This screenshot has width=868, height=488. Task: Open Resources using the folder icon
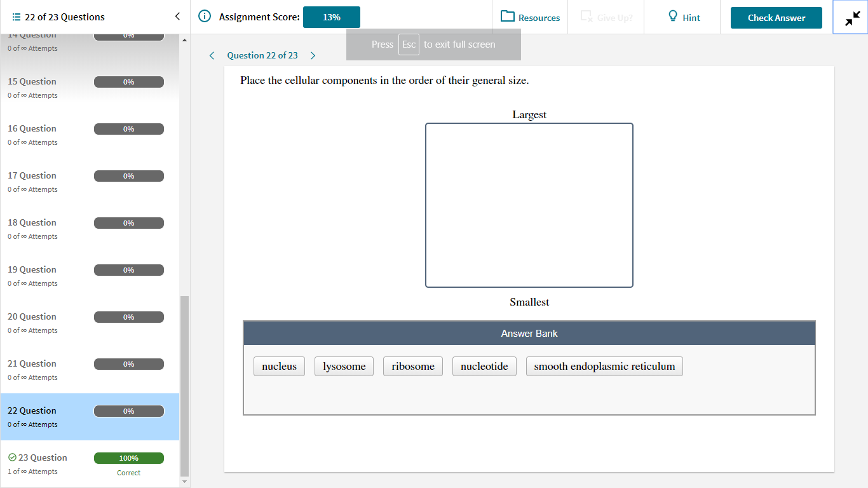point(508,17)
